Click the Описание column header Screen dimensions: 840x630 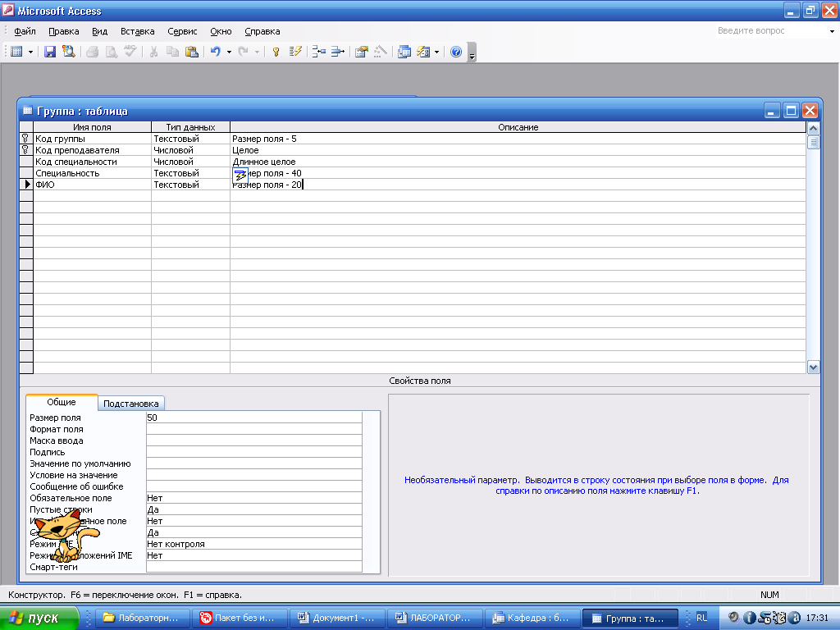point(518,127)
